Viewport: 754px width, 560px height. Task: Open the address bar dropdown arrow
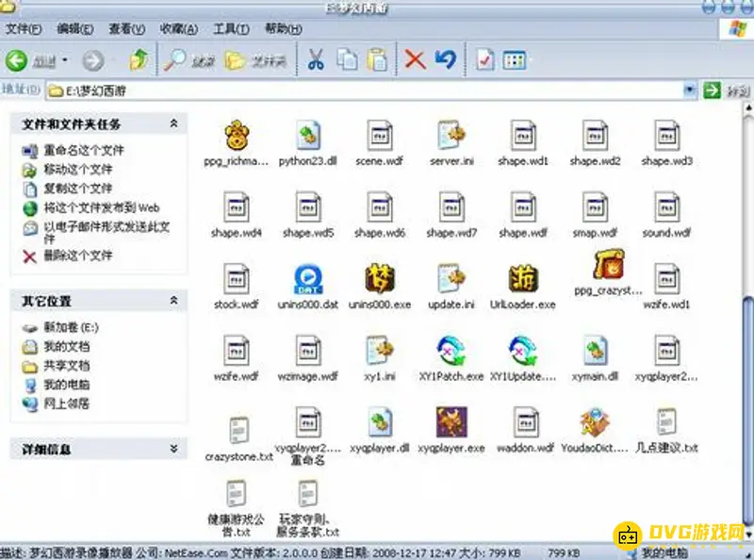[x=690, y=90]
